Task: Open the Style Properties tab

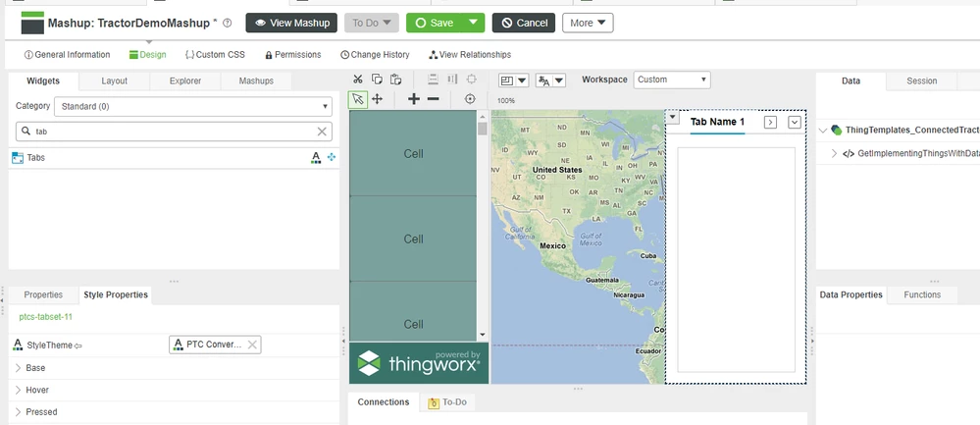Action: [x=116, y=294]
